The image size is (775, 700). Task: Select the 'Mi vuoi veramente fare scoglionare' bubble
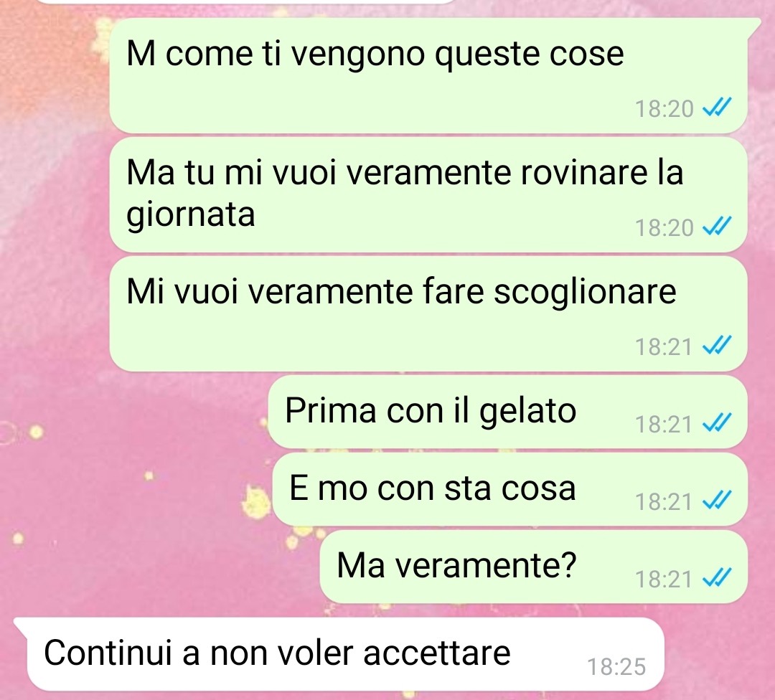pos(428,314)
